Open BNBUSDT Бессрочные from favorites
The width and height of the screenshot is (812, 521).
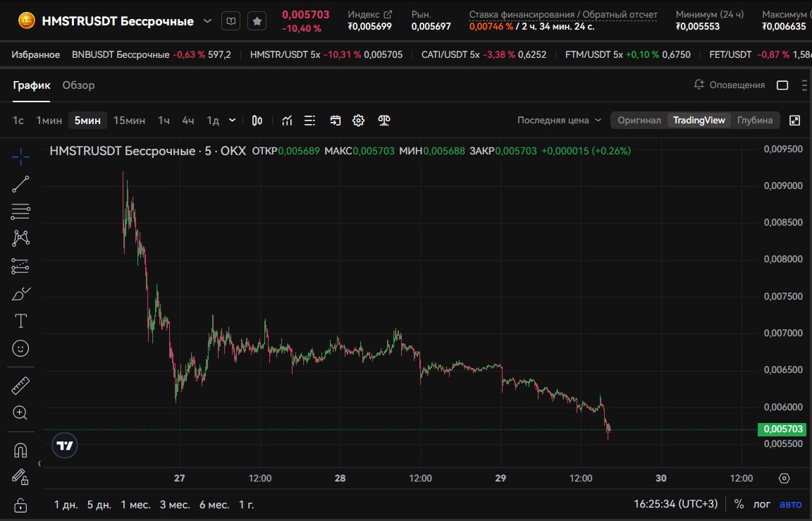click(x=152, y=54)
